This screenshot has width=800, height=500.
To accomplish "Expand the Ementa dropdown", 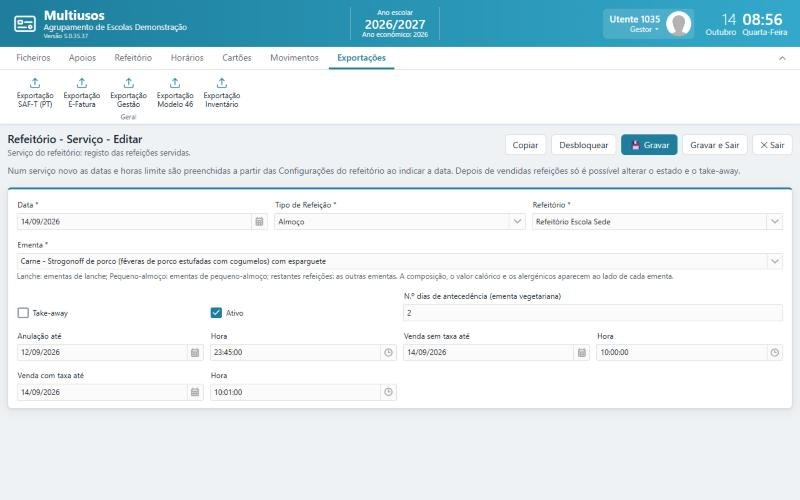I will pos(774,261).
